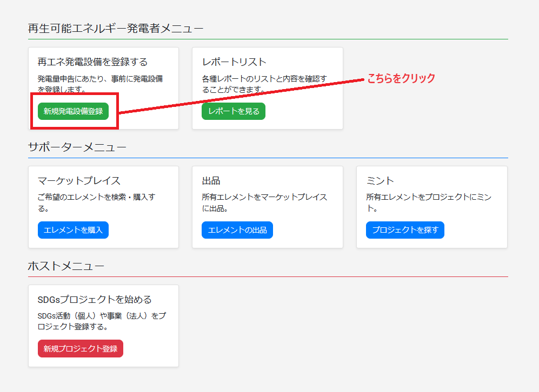
Task: Click エレメントの出品 in the 出品 card
Action: (x=237, y=229)
